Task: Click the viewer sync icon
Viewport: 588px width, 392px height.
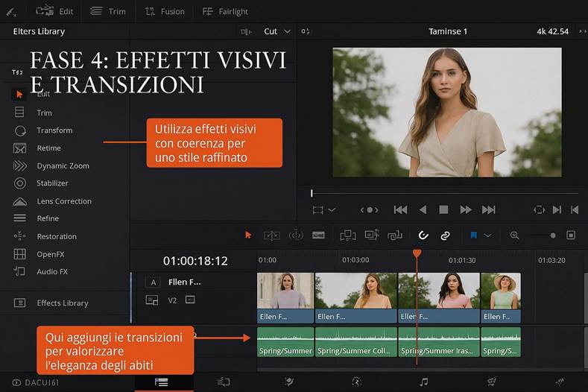Action: click(306, 31)
